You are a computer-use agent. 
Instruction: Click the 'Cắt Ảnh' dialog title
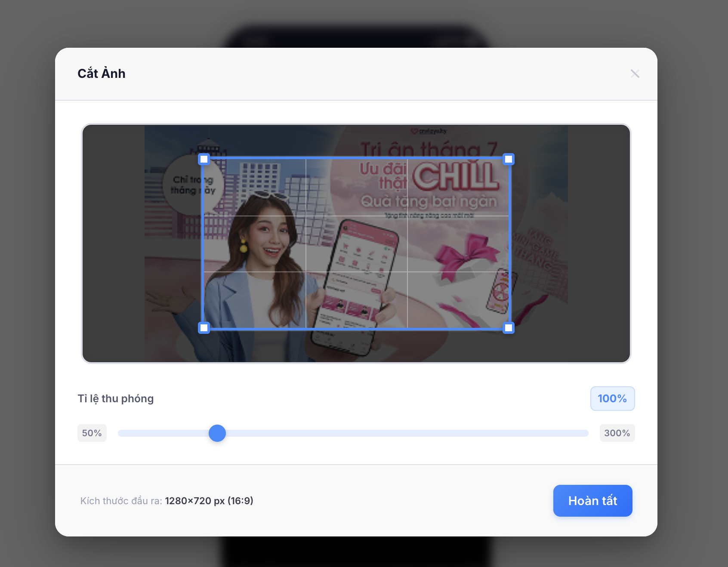pos(102,74)
